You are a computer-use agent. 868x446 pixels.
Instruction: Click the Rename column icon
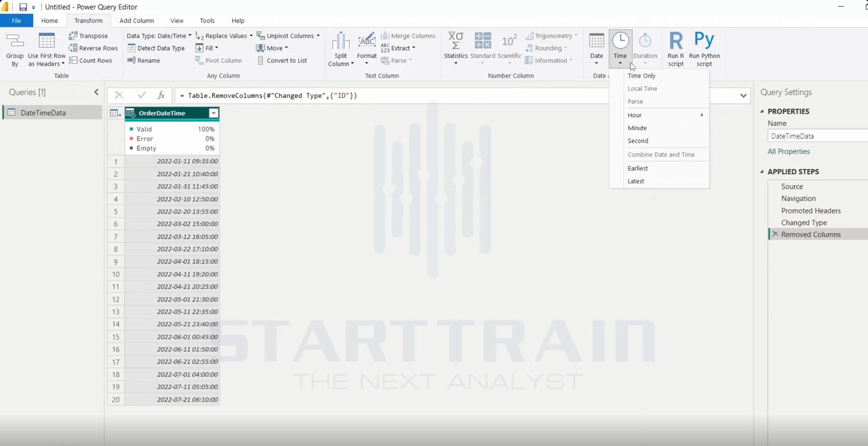click(132, 60)
